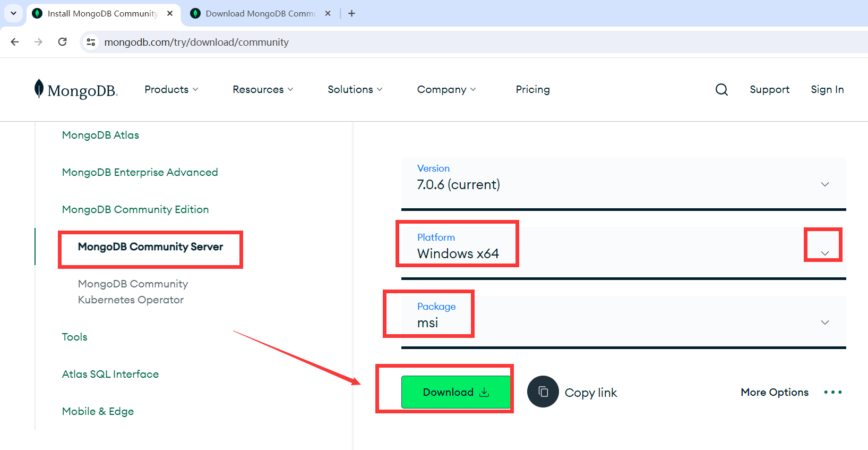Viewport: 868px width, 450px height.
Task: Select MongoDB Enterprise Advanced sidebar link
Action: click(140, 172)
